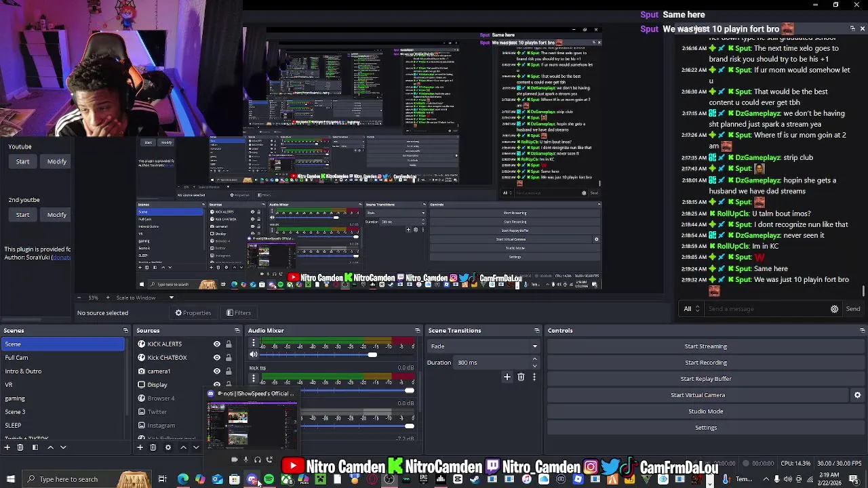
Task: Open the chat All filter selector
Action: click(x=692, y=309)
